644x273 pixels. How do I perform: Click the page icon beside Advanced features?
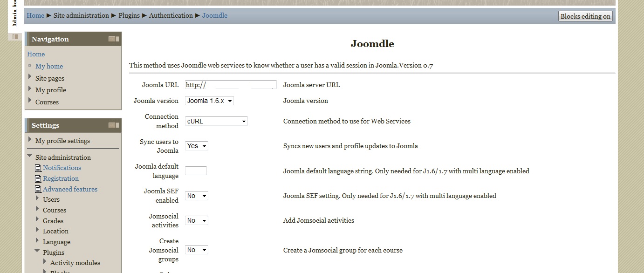(x=38, y=190)
